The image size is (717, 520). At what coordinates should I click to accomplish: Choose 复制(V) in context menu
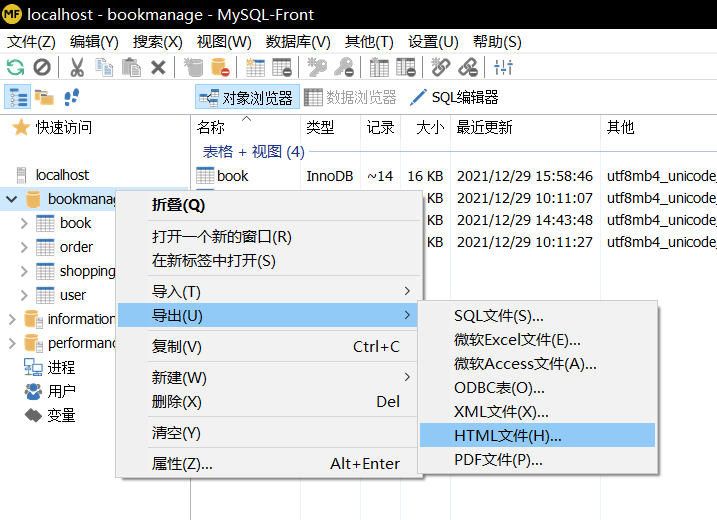(269, 347)
